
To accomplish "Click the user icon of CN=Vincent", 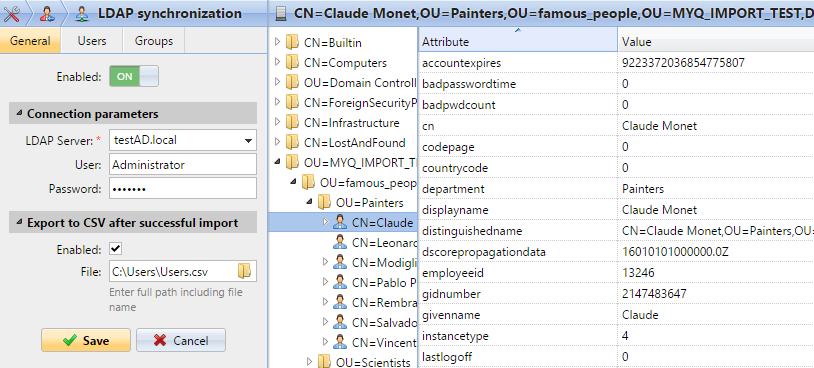I will (x=340, y=342).
